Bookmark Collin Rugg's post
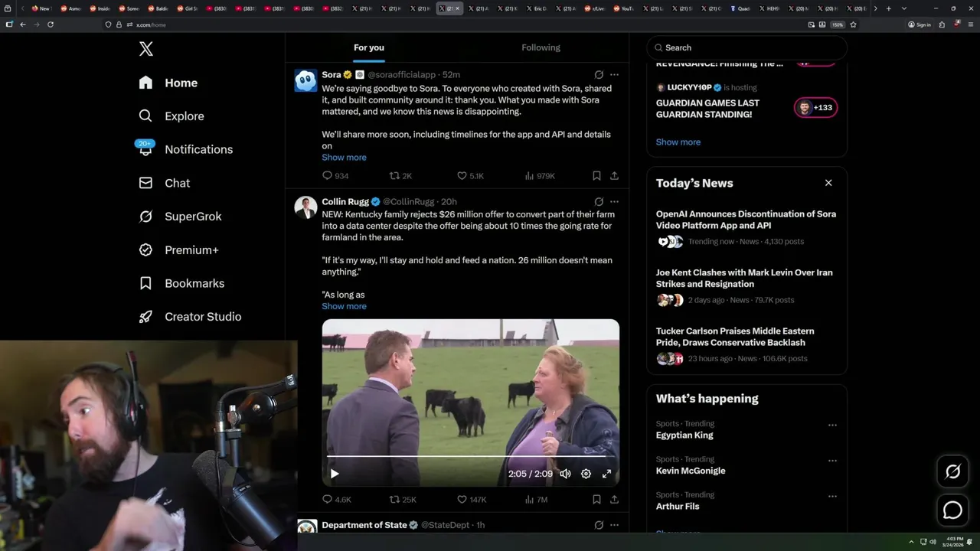The image size is (980, 551). (x=596, y=500)
